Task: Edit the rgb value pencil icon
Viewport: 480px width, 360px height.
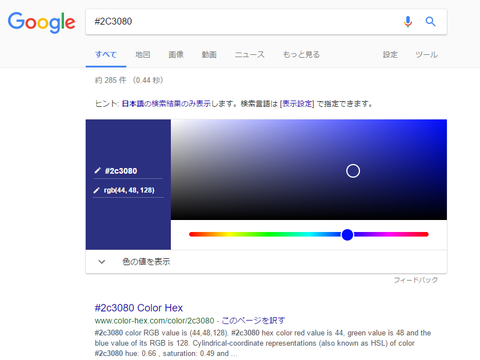Action: pyautogui.click(x=97, y=190)
